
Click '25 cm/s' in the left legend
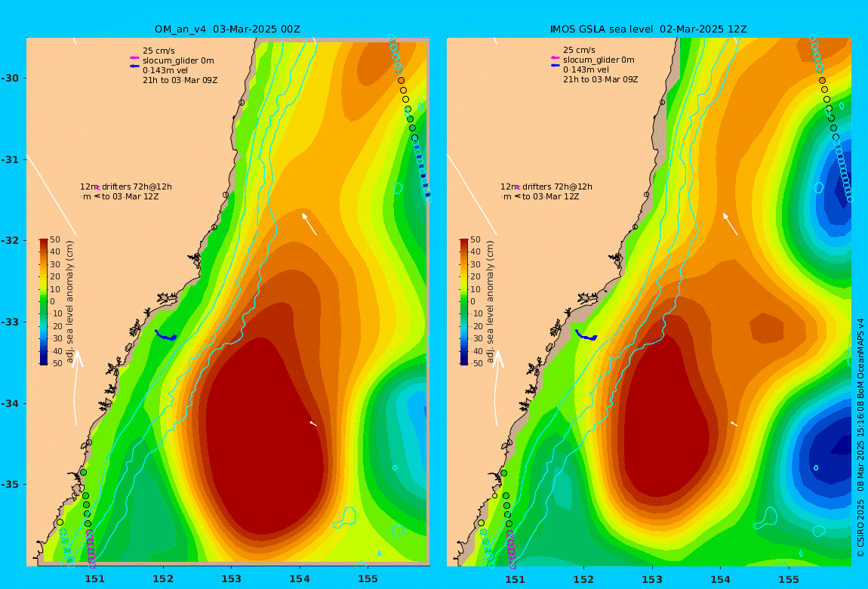coord(159,51)
